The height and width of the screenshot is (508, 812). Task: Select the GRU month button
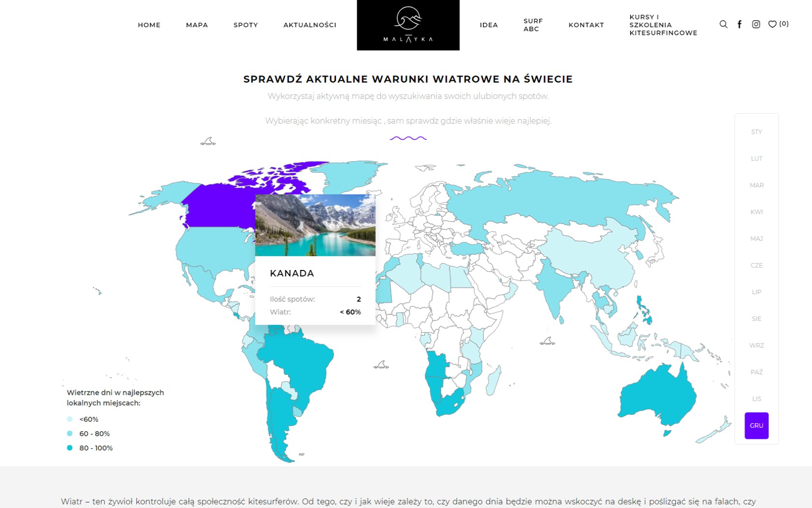(756, 425)
